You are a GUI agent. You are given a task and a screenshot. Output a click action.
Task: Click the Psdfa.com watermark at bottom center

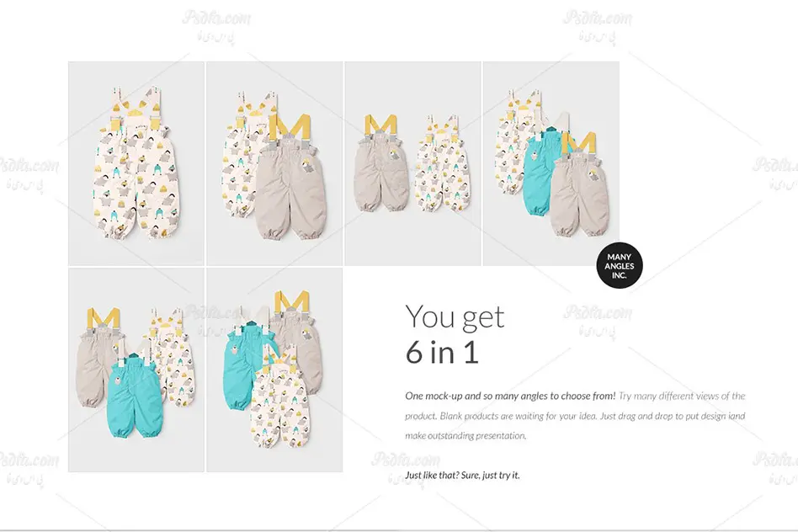(x=406, y=467)
